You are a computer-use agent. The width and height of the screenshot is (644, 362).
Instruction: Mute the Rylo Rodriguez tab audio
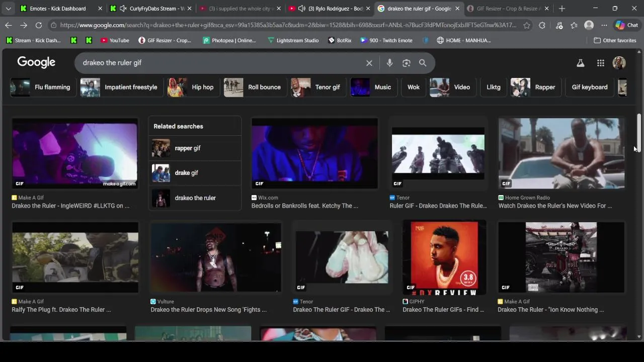301,9
